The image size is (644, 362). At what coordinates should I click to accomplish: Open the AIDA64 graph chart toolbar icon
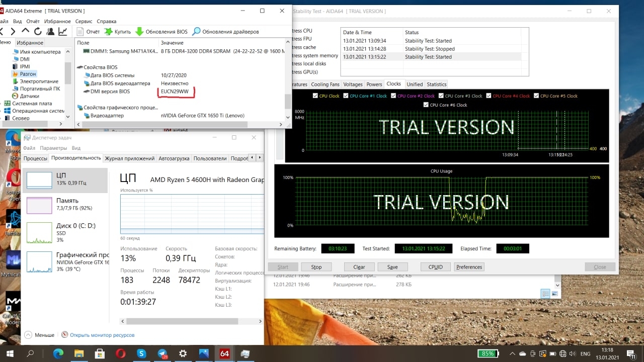(x=63, y=31)
